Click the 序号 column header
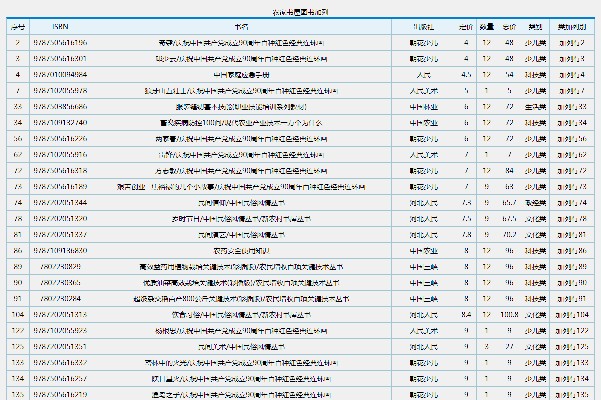601x400 pixels. (18, 27)
